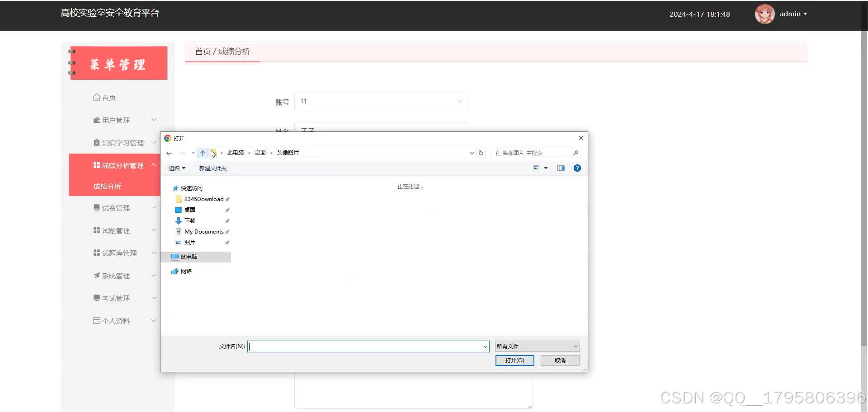Click the 取消 button
Screen dimensions: 868x412
click(560, 360)
